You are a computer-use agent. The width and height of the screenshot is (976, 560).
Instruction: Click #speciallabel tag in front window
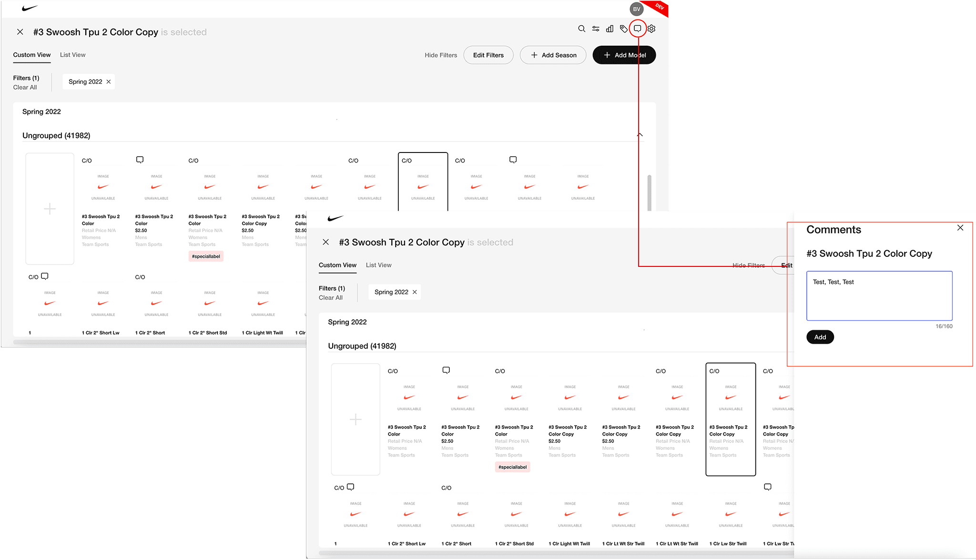tap(512, 467)
